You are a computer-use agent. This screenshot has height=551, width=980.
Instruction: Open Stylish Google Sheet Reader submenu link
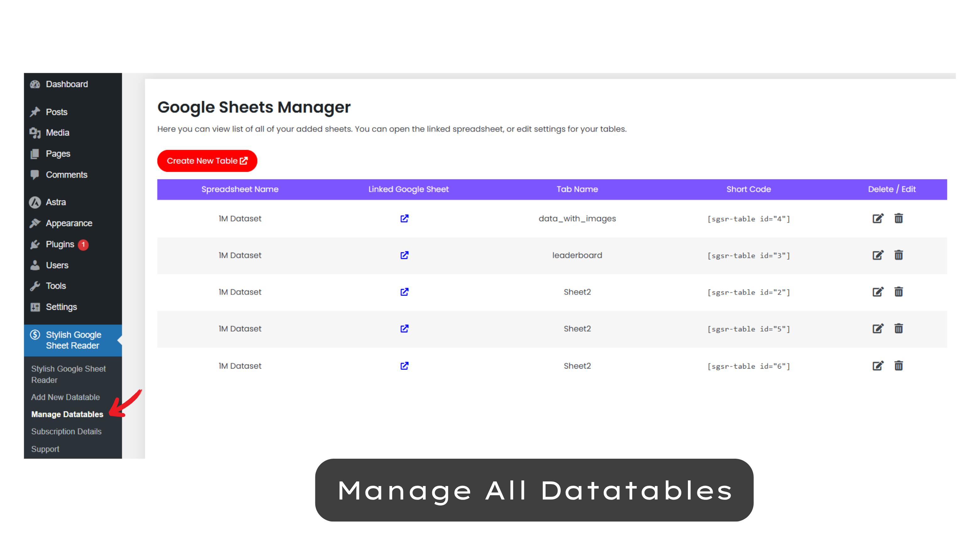(68, 374)
